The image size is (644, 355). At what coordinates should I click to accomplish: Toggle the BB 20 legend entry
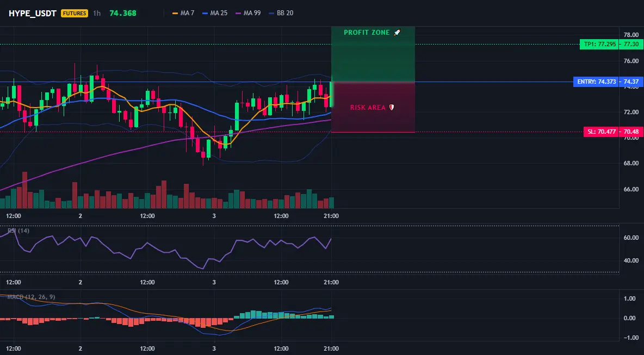pyautogui.click(x=281, y=13)
